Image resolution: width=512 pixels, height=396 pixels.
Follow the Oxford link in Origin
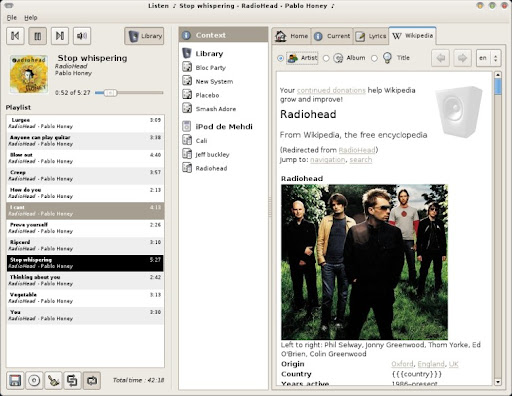[402, 364]
